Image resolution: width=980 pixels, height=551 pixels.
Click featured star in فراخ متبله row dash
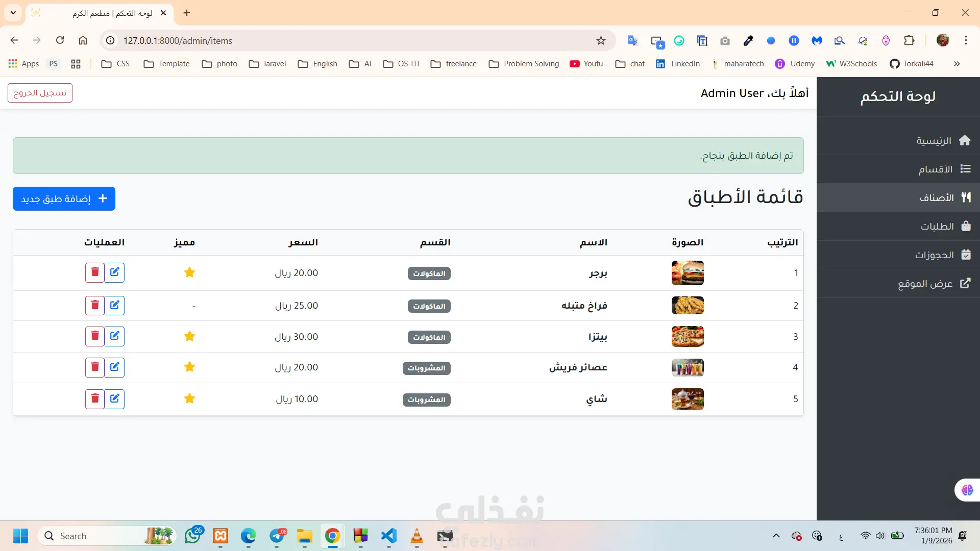tap(193, 306)
